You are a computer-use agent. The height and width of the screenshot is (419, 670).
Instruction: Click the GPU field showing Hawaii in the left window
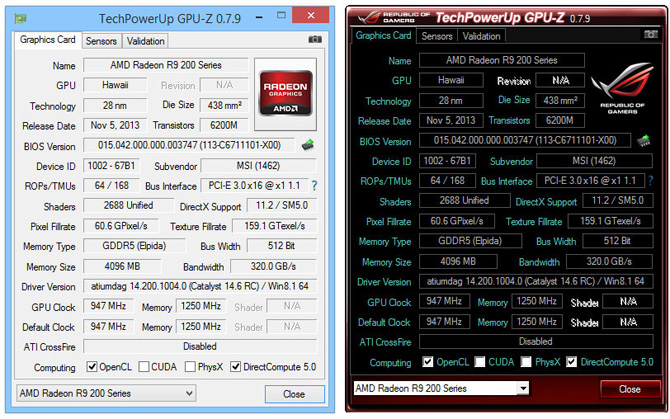tap(115, 85)
